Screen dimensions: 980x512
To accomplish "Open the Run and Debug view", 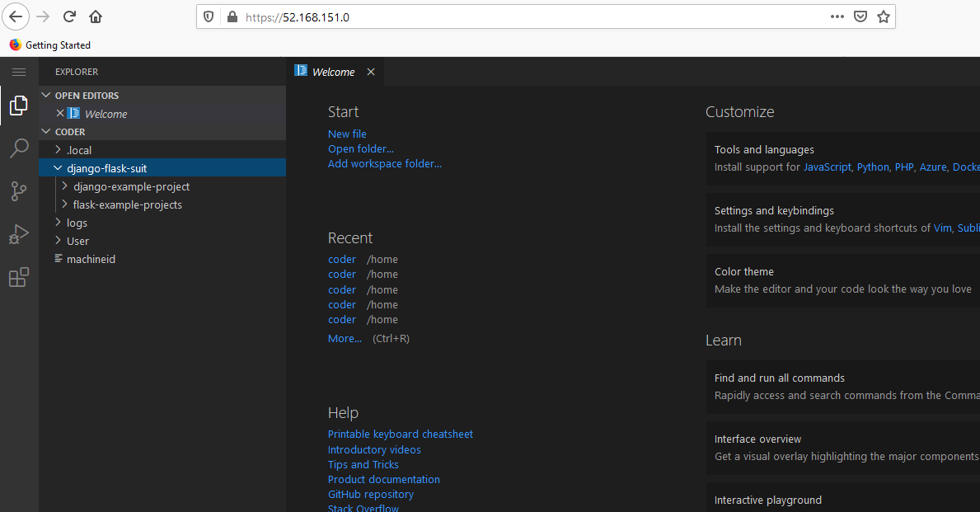I will coord(19,234).
